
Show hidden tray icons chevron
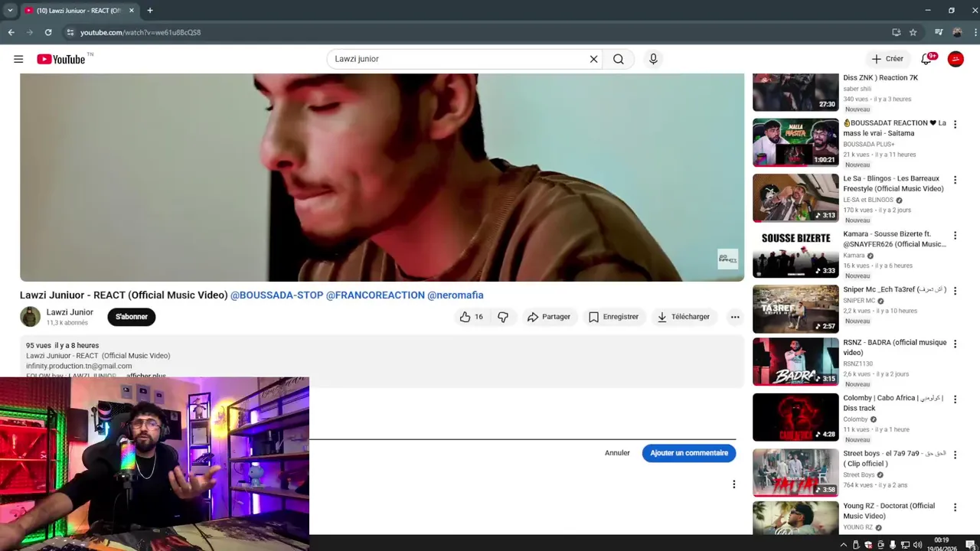point(844,545)
